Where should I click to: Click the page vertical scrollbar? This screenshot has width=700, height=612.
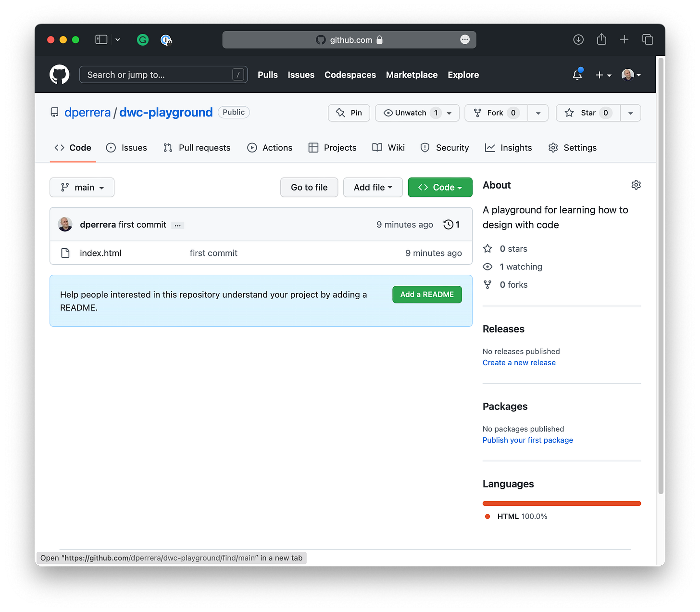[661, 276]
